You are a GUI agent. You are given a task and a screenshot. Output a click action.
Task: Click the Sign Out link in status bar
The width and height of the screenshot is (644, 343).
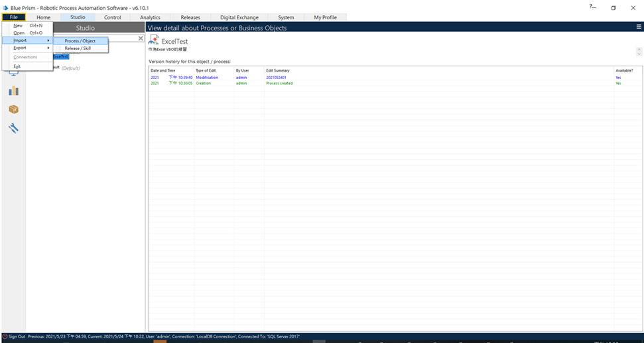click(x=17, y=336)
